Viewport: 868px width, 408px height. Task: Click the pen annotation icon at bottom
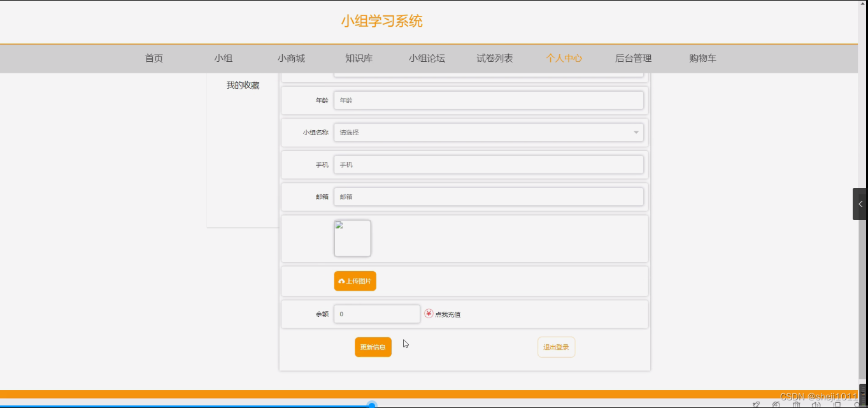[757, 404]
